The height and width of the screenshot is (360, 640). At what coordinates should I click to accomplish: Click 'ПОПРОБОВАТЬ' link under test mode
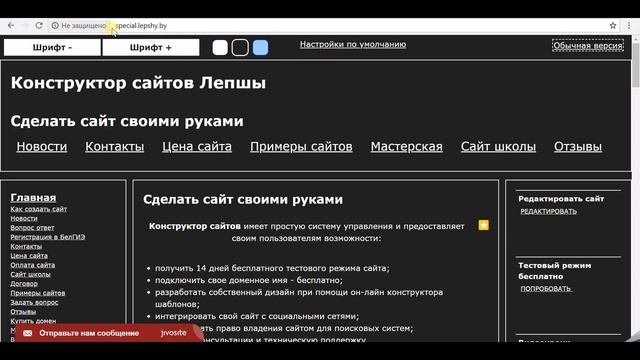546,289
